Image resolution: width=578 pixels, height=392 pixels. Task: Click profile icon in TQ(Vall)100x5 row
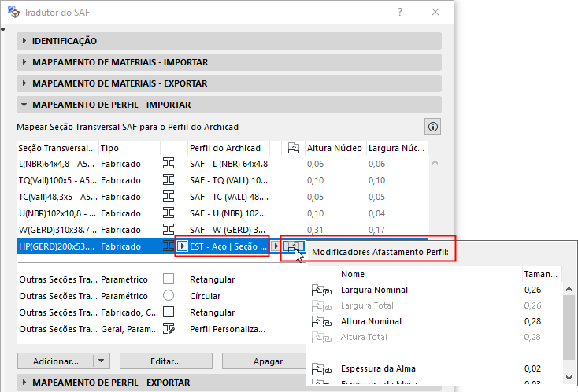[x=169, y=179]
